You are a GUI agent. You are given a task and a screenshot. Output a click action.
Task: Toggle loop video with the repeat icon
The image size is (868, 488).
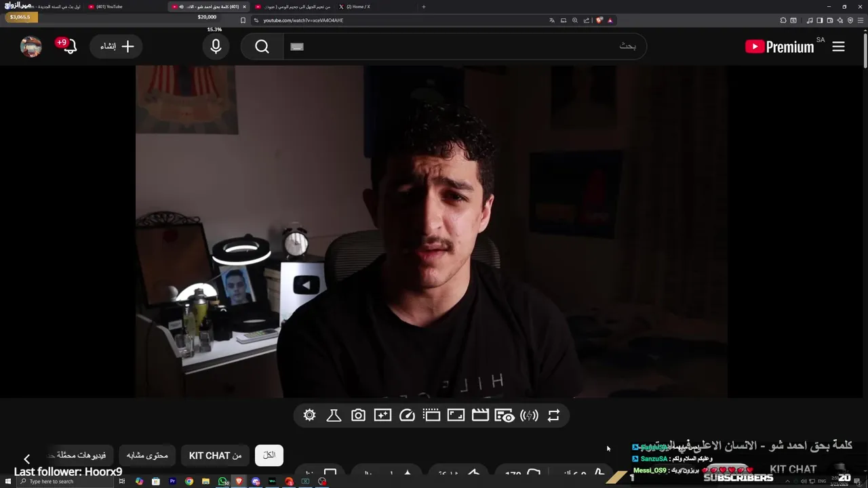pos(553,415)
